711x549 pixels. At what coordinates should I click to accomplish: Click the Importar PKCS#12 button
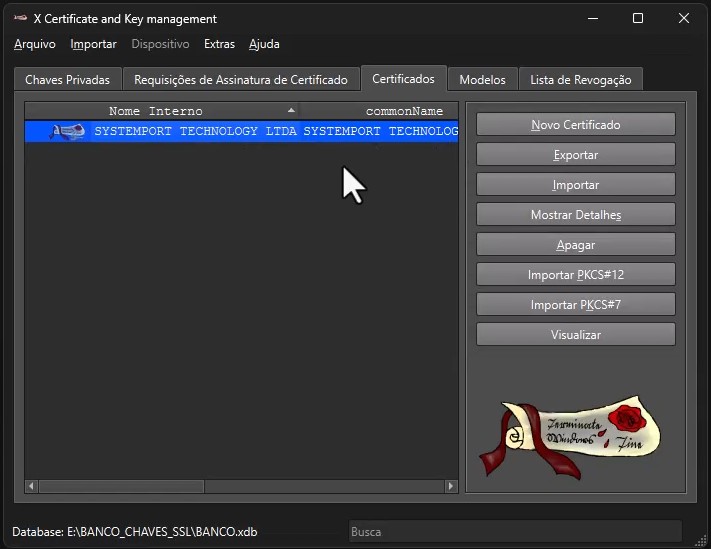pyautogui.click(x=575, y=274)
